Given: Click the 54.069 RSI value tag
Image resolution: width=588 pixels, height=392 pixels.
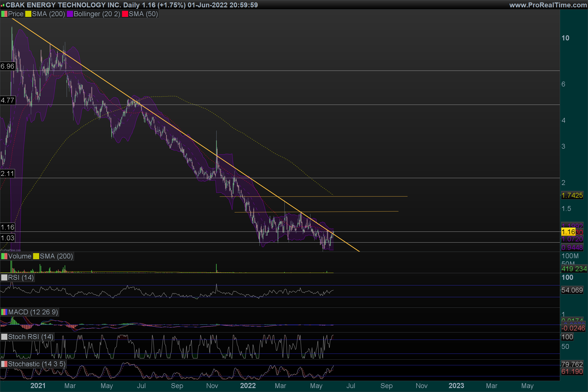Looking at the screenshot, I should click(572, 290).
